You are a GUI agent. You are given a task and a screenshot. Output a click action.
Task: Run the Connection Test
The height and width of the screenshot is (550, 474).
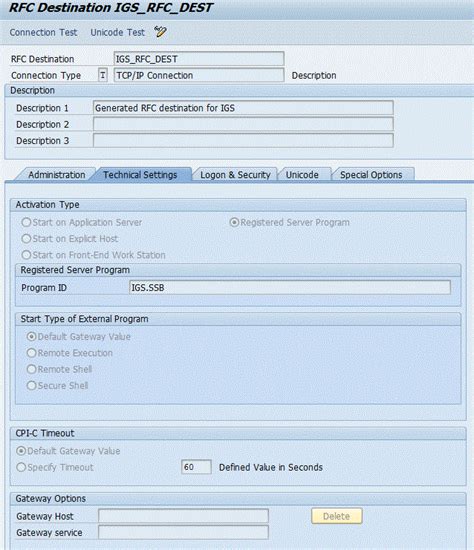pyautogui.click(x=43, y=32)
